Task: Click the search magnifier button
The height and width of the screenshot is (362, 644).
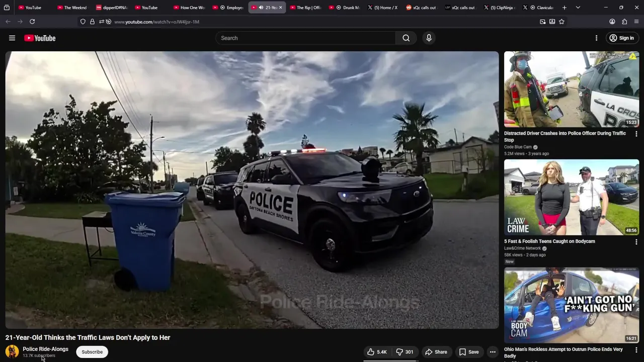Action: [x=406, y=38]
